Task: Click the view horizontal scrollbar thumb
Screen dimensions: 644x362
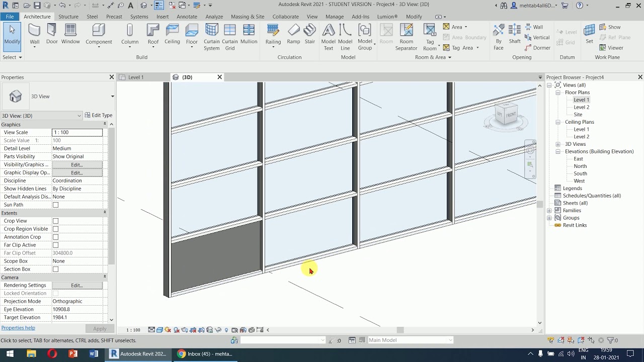Action: click(x=400, y=330)
